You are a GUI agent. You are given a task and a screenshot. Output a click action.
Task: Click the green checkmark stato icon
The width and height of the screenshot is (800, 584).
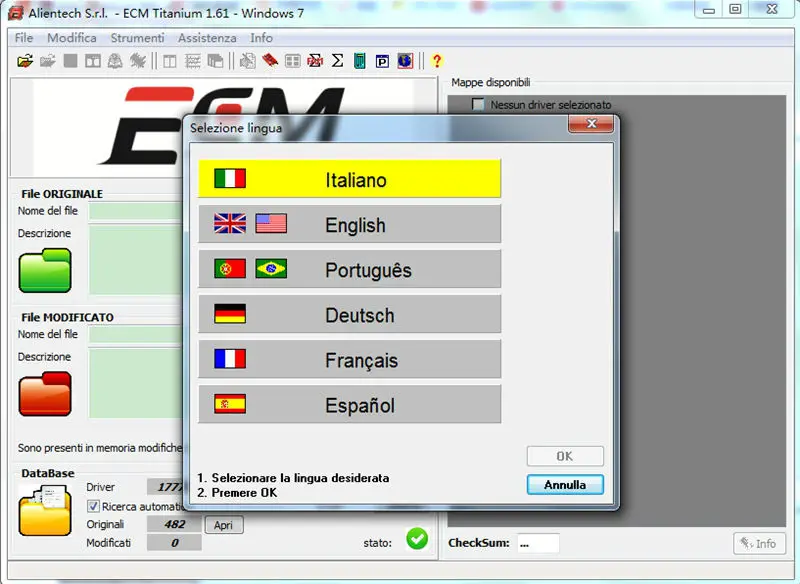[417, 539]
